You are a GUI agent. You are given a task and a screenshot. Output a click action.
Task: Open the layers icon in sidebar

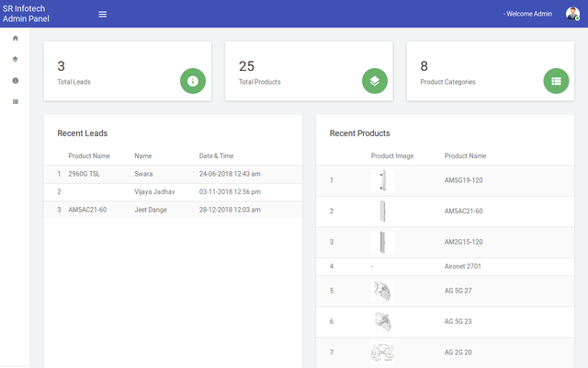[x=16, y=59]
